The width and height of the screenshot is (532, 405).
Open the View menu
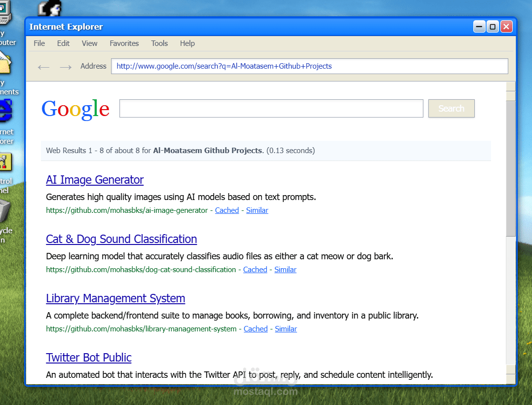point(90,43)
